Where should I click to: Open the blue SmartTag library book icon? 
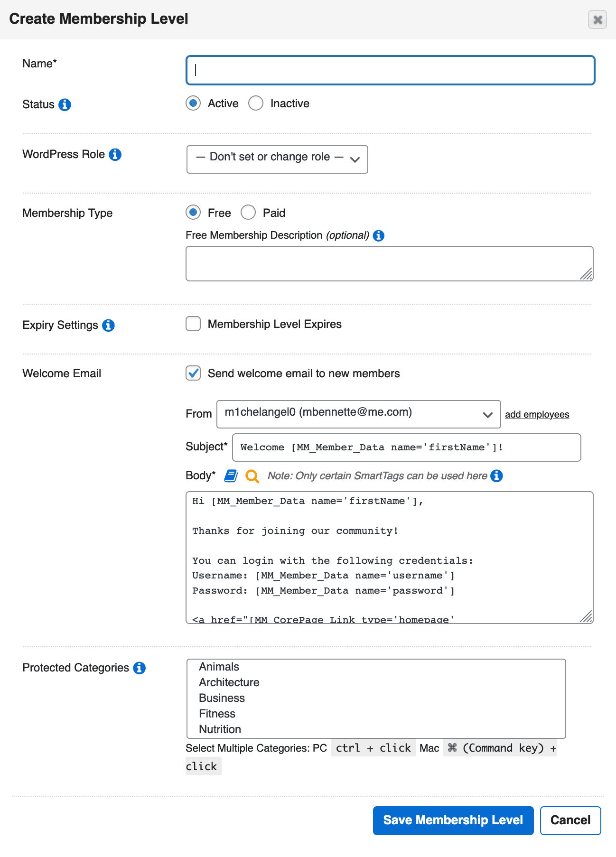[231, 475]
